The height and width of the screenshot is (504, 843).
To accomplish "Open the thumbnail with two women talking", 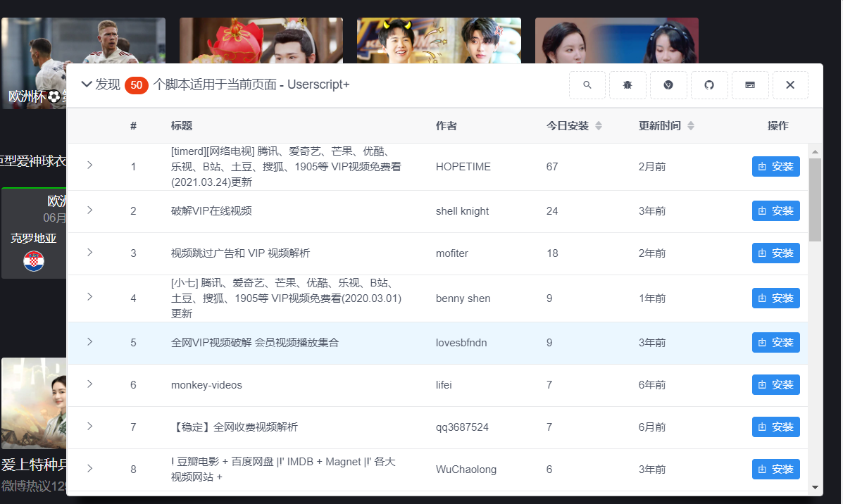I will (617, 40).
